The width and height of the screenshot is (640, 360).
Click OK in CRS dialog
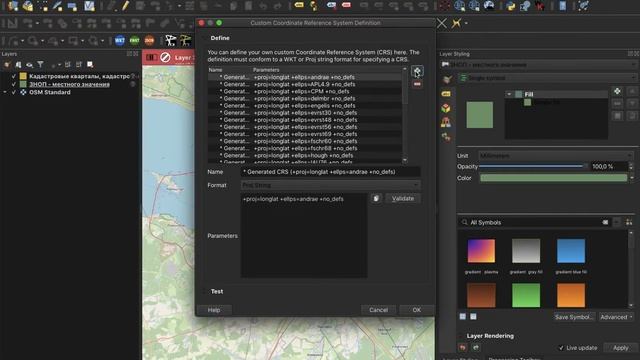pos(416,310)
